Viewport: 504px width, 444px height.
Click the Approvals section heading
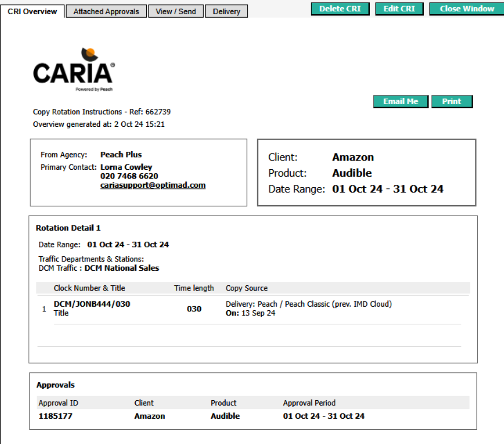[x=55, y=385]
